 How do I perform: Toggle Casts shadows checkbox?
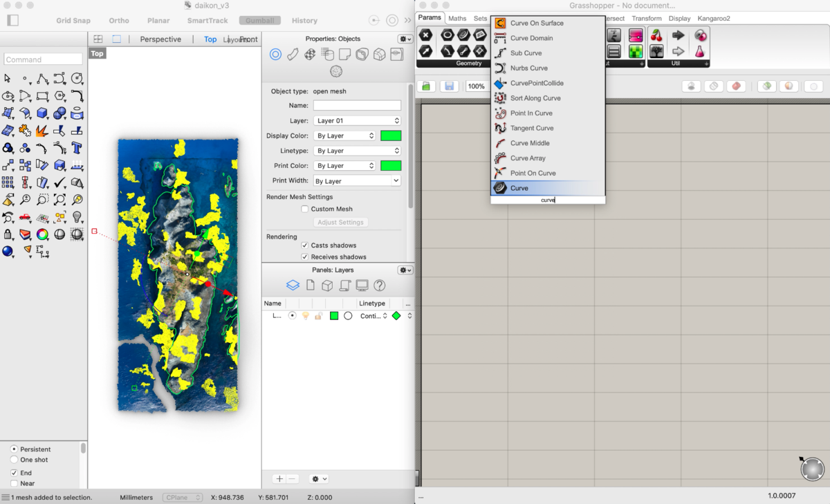click(304, 245)
